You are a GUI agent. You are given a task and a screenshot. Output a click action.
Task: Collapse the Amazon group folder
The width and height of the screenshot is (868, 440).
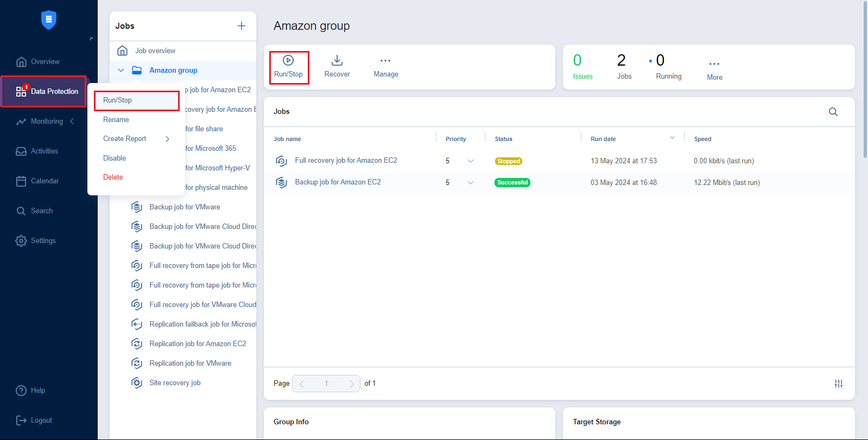point(121,71)
